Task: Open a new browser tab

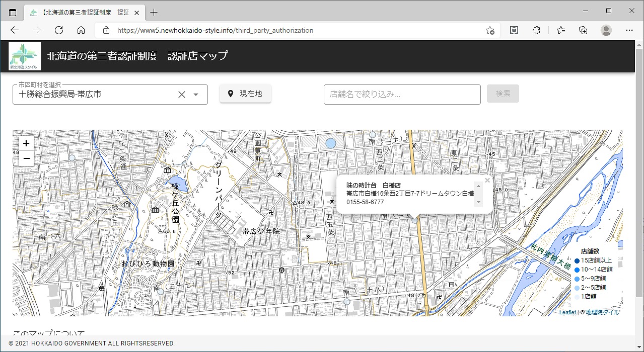Action: pyautogui.click(x=154, y=12)
